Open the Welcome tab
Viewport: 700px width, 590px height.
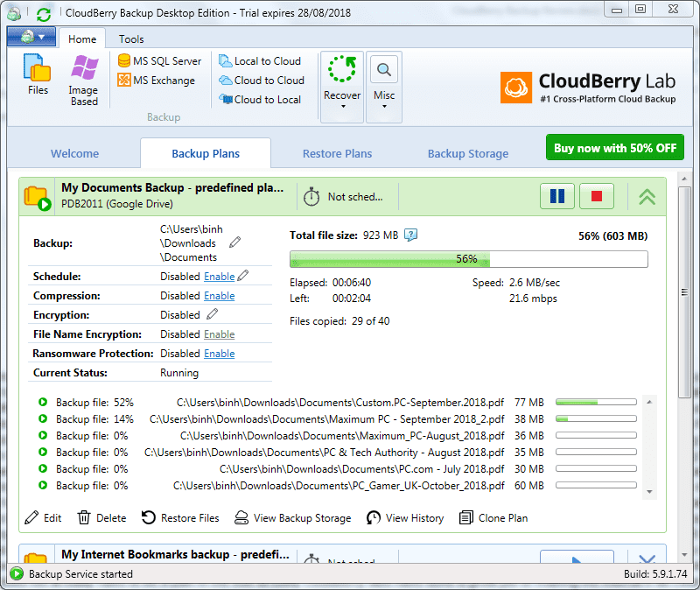point(74,154)
